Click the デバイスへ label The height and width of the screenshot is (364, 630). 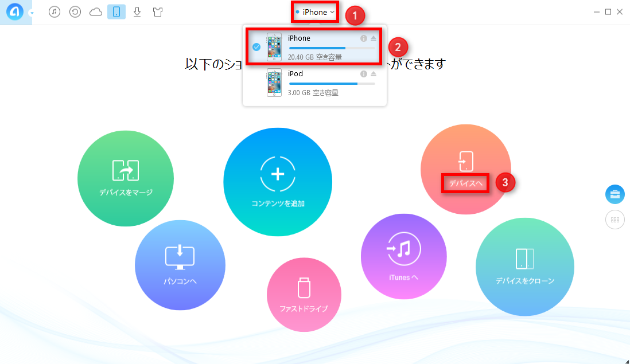click(466, 183)
